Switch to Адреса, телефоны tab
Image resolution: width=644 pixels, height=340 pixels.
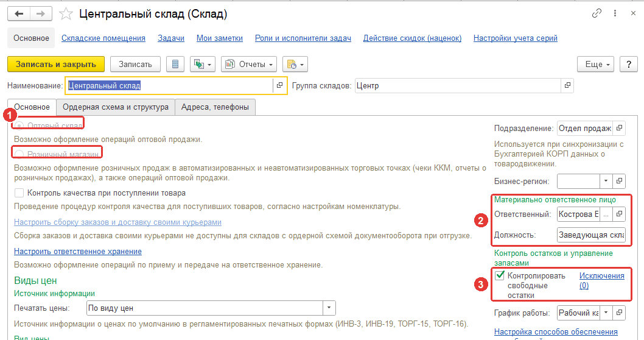point(215,107)
